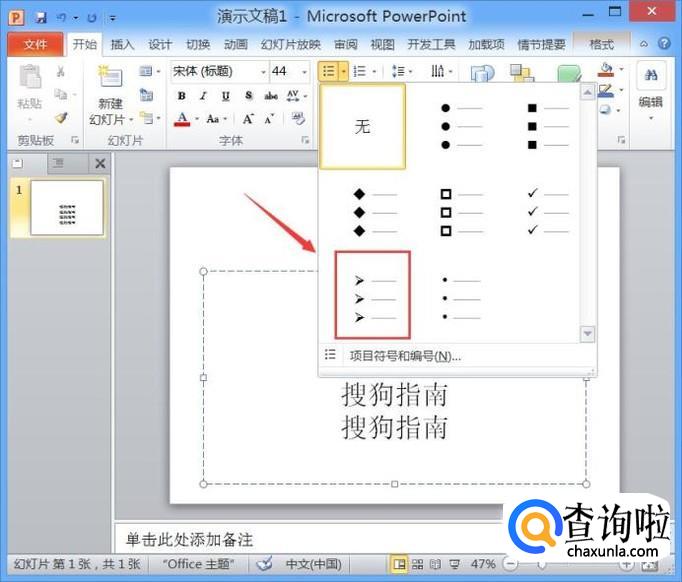Click the Cut scissors icon
The width and height of the screenshot is (682, 582).
61,71
